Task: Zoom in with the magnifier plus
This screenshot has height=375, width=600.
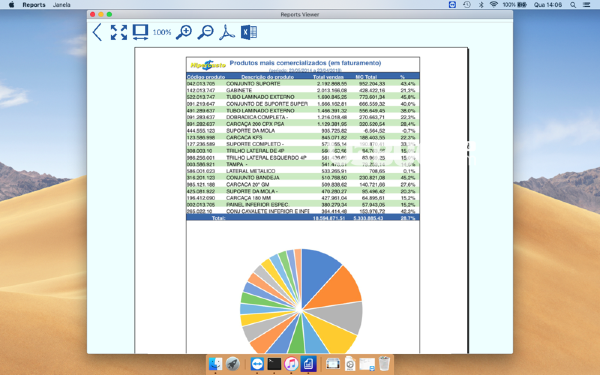Action: [x=184, y=32]
